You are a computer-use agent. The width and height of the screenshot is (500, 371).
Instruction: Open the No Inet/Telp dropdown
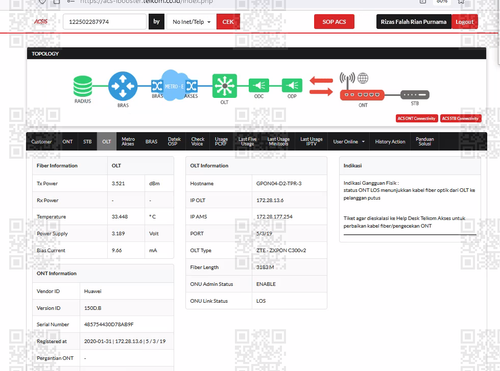pos(191,22)
